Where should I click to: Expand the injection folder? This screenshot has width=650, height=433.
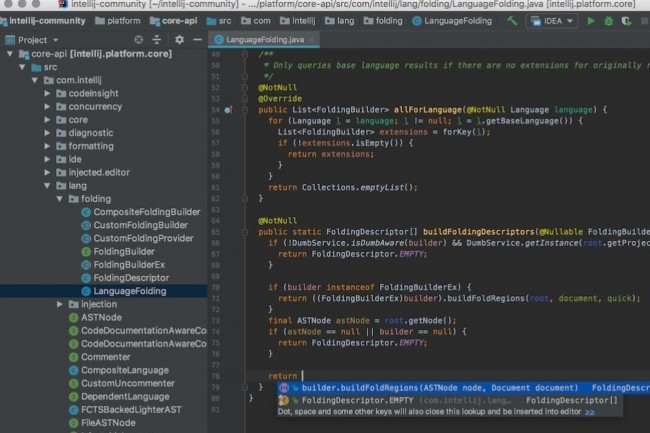(x=60, y=304)
